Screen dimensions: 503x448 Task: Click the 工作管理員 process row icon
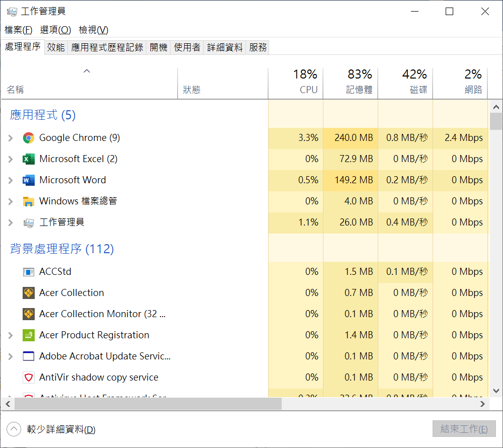pos(29,222)
